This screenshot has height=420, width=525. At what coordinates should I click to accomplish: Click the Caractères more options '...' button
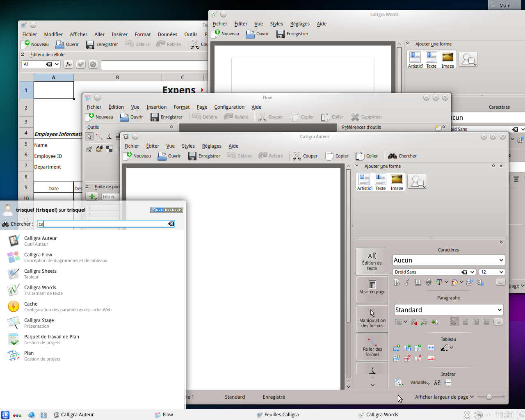[500, 282]
